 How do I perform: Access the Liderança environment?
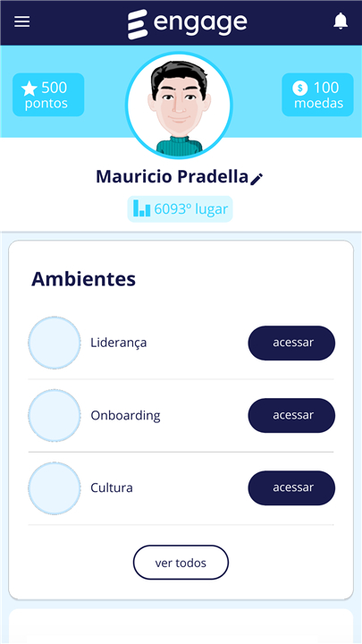[291, 343]
